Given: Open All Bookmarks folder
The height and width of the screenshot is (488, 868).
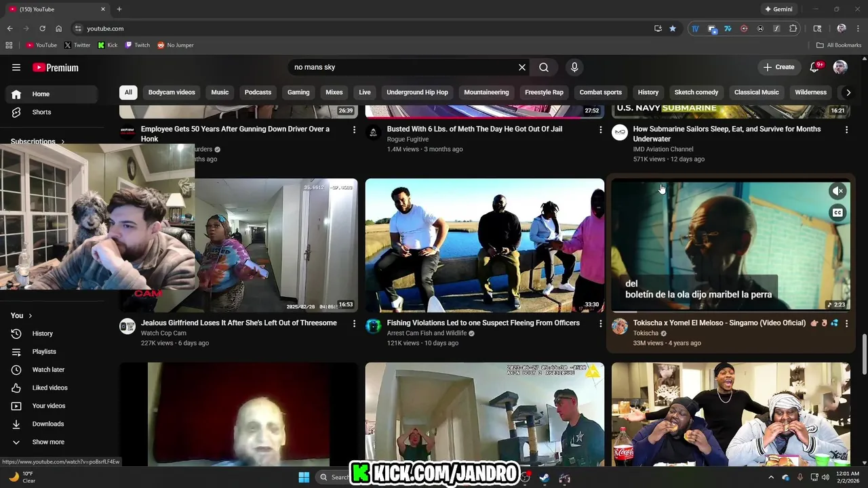Looking at the screenshot, I should click(x=839, y=45).
